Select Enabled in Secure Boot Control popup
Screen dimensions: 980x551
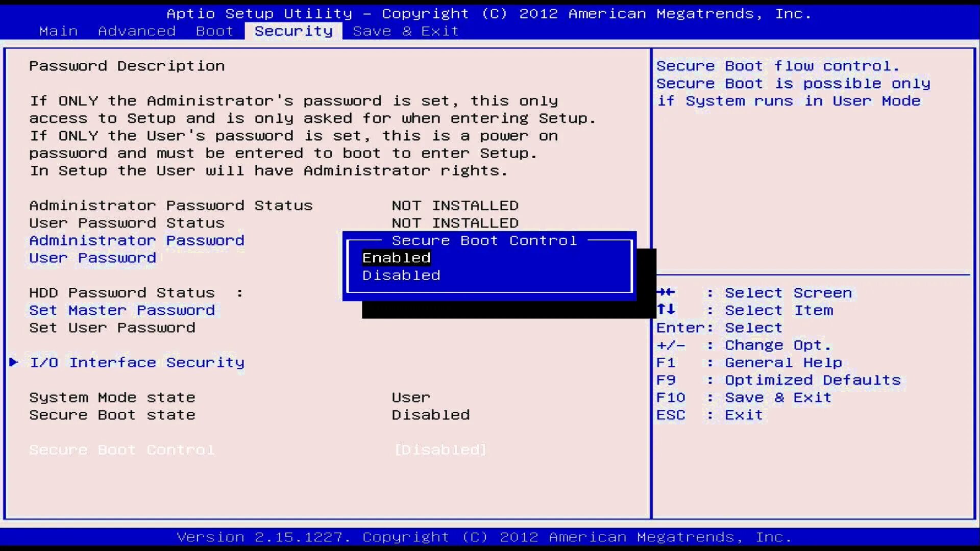pyautogui.click(x=396, y=258)
